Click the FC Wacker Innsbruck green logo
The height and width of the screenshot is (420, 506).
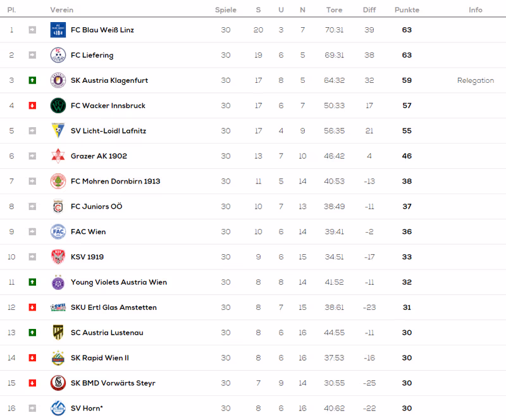[58, 105]
